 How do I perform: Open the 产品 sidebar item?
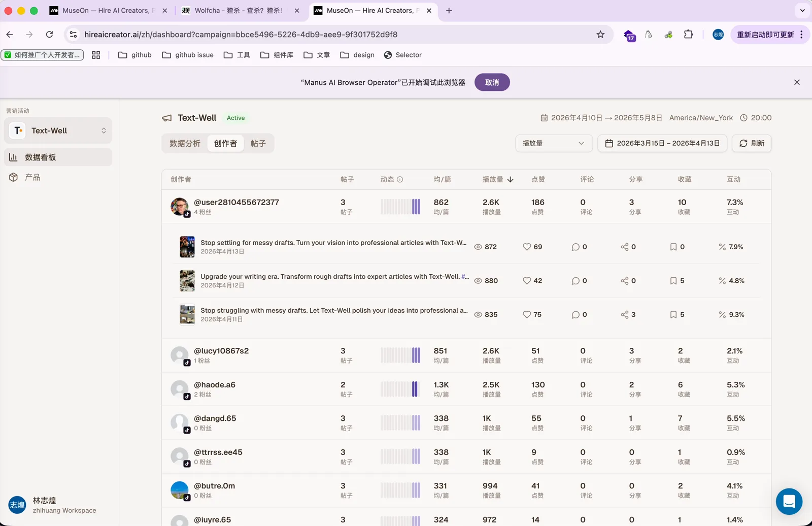(x=58, y=177)
